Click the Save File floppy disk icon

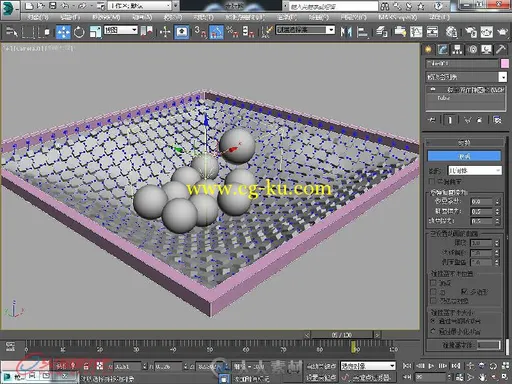click(x=53, y=6)
